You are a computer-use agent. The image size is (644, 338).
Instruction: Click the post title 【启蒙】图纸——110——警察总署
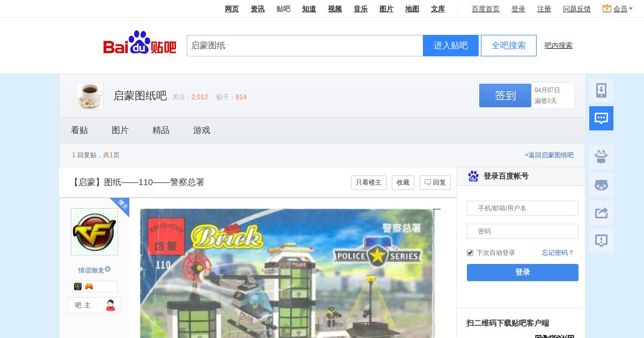(137, 182)
